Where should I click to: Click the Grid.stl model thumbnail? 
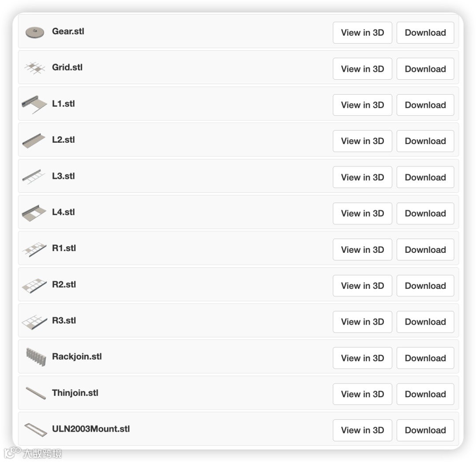coord(35,68)
